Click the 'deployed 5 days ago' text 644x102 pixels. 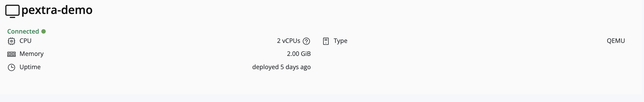pos(281,67)
